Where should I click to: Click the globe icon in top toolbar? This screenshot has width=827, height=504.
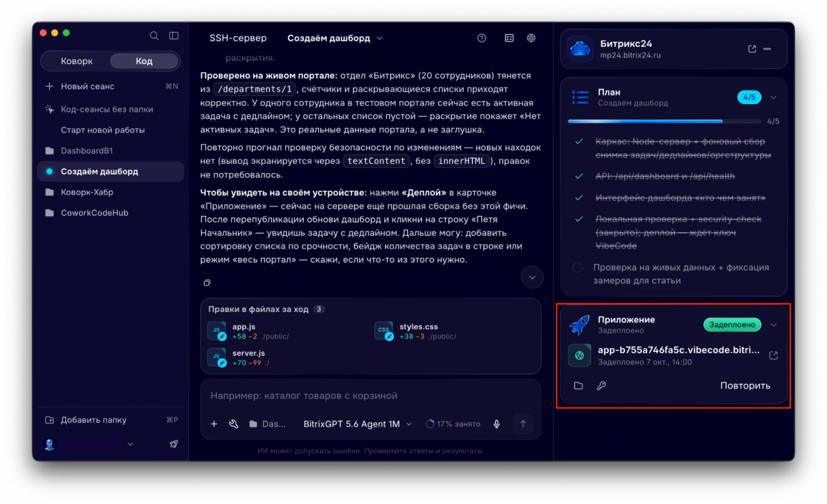click(531, 38)
